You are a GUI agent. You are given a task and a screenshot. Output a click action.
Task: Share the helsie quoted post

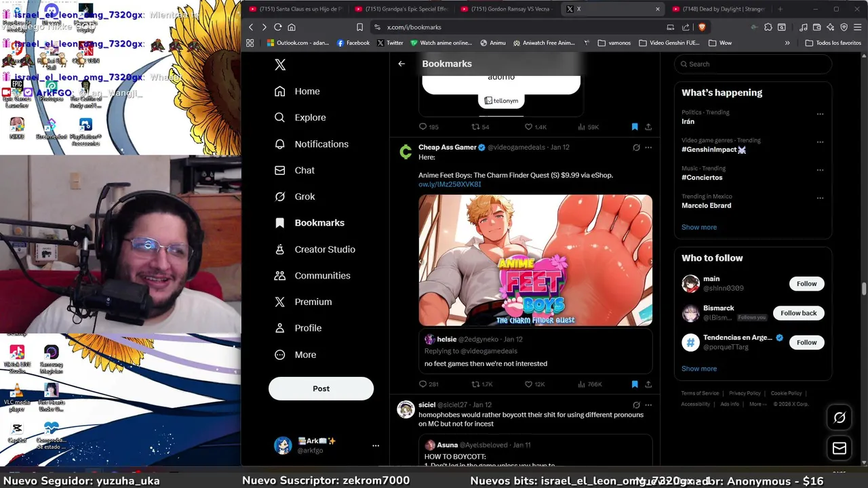648,384
